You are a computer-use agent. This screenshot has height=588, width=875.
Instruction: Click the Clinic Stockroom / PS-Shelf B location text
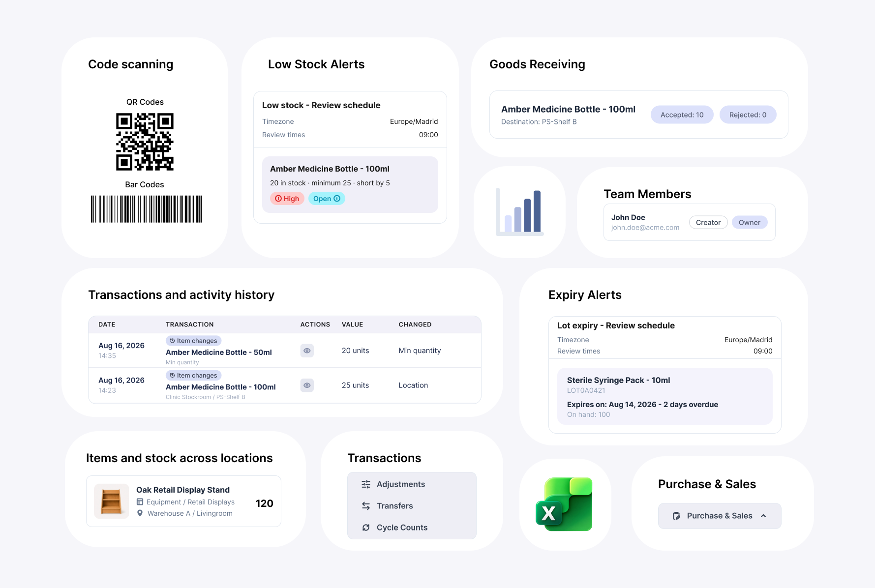click(206, 397)
